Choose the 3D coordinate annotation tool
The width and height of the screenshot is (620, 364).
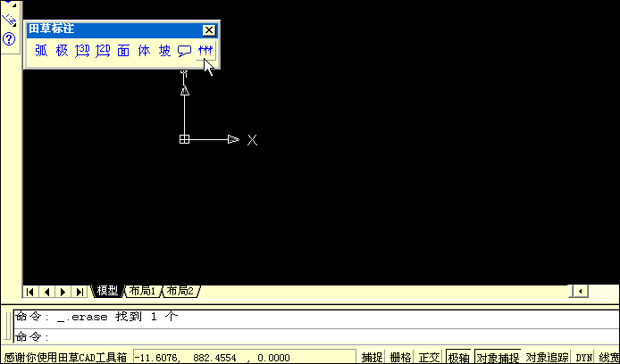point(82,51)
